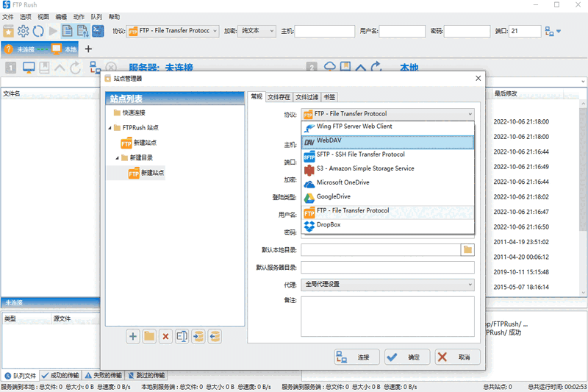
Task: Select 快速连接 in site list
Action: (x=129, y=113)
